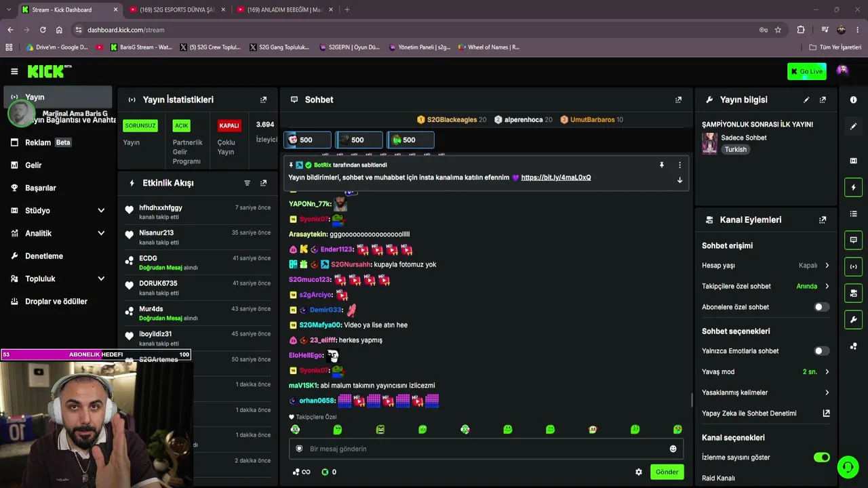Click the ABONELİK HEDEFİ progress bar
The image size is (868, 488).
click(x=96, y=354)
